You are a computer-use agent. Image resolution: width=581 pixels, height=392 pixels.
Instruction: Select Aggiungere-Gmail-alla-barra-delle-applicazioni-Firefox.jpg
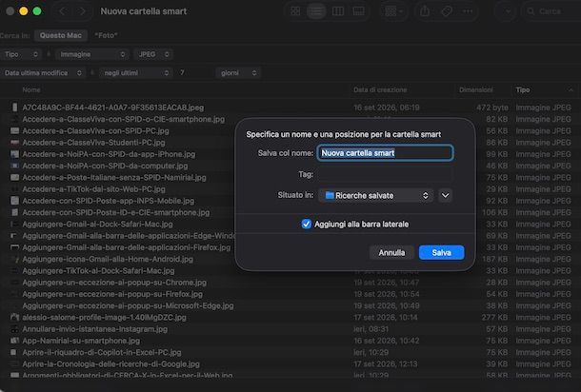127,247
